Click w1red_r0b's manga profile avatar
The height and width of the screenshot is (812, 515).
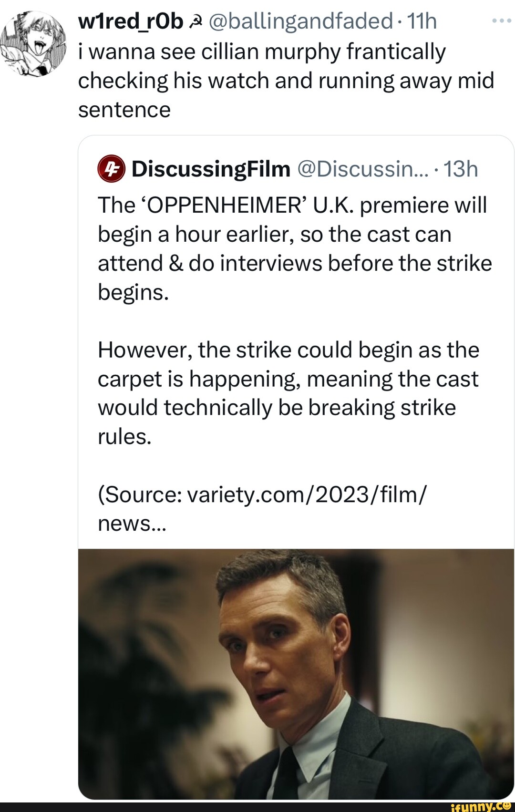pyautogui.click(x=33, y=44)
